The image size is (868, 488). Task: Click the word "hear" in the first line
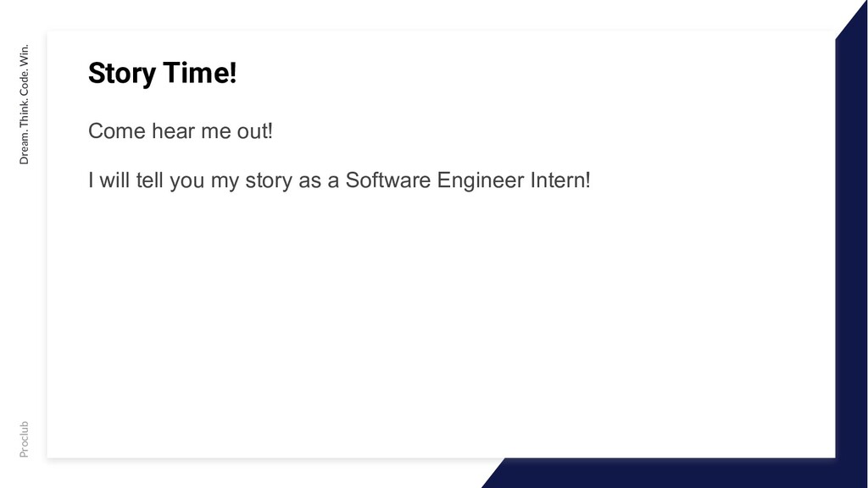pyautogui.click(x=173, y=131)
